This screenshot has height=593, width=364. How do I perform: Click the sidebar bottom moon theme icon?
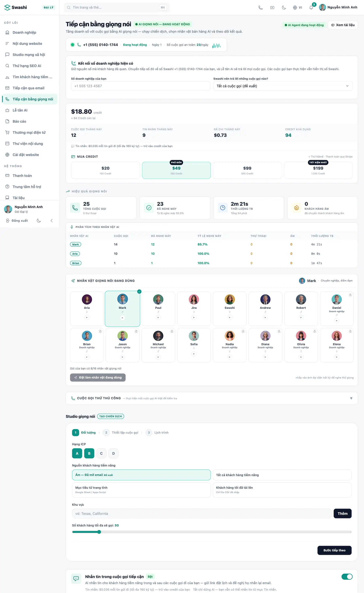tap(39, 221)
